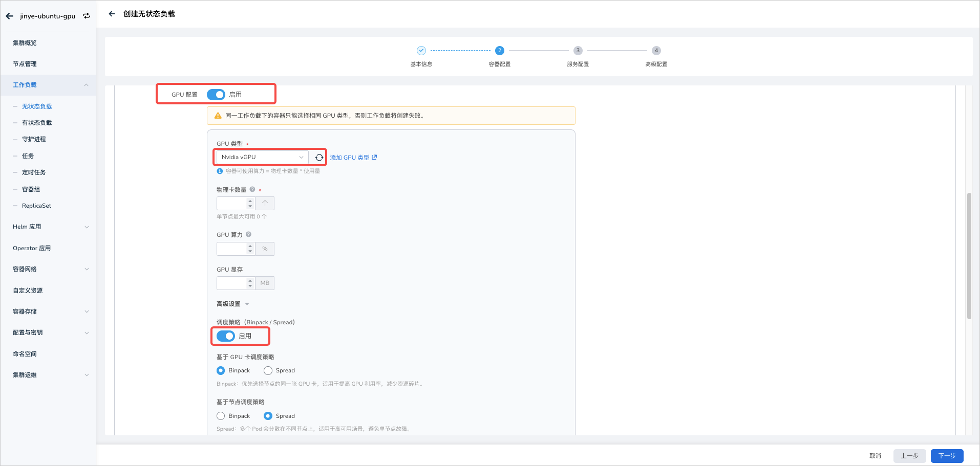Click step 2 容器配置 circle

tap(499, 51)
